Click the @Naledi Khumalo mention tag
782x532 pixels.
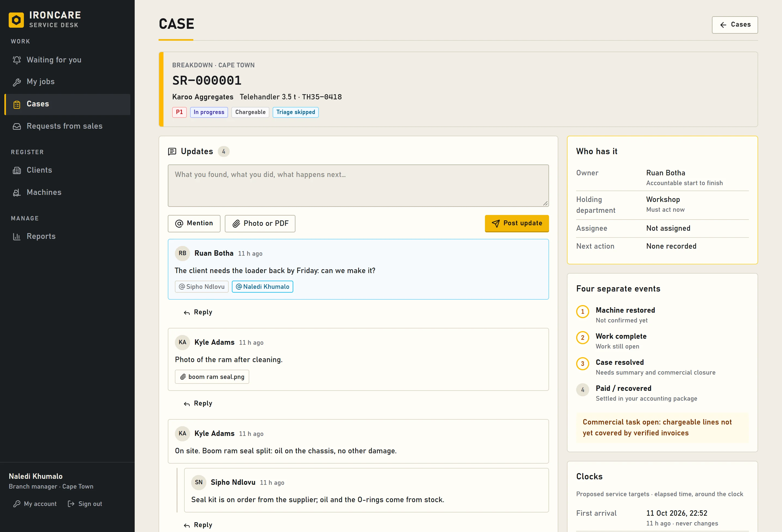(263, 287)
